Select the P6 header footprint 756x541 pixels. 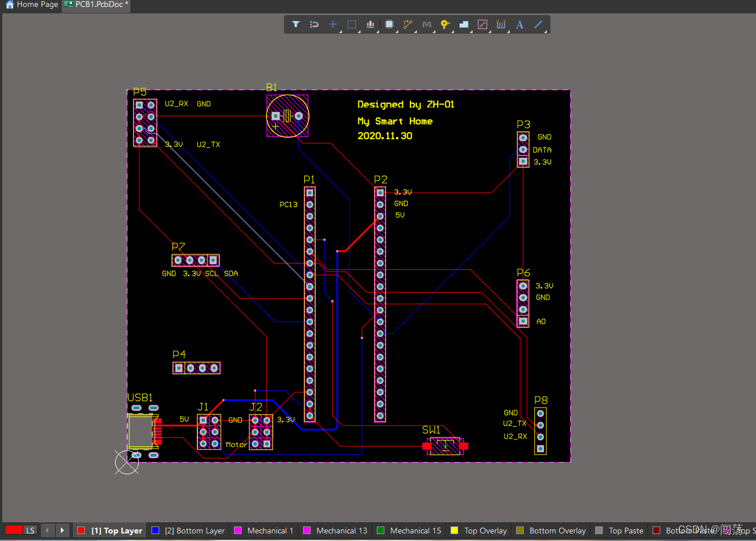[523, 304]
